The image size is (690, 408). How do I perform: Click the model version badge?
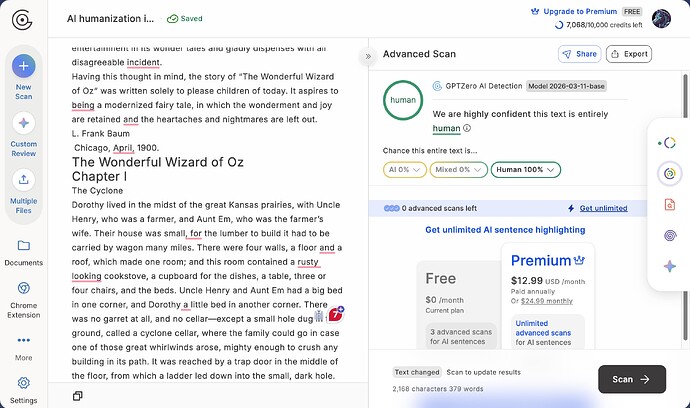point(566,86)
